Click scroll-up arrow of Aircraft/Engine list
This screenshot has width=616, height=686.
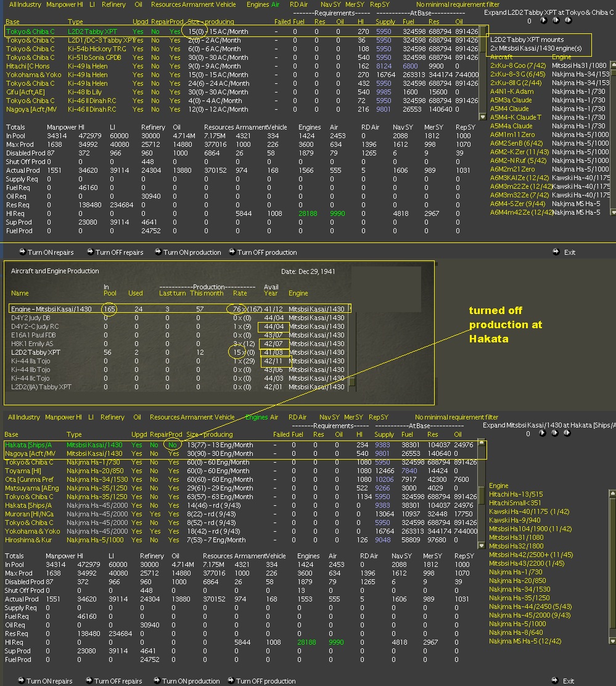pos(613,65)
